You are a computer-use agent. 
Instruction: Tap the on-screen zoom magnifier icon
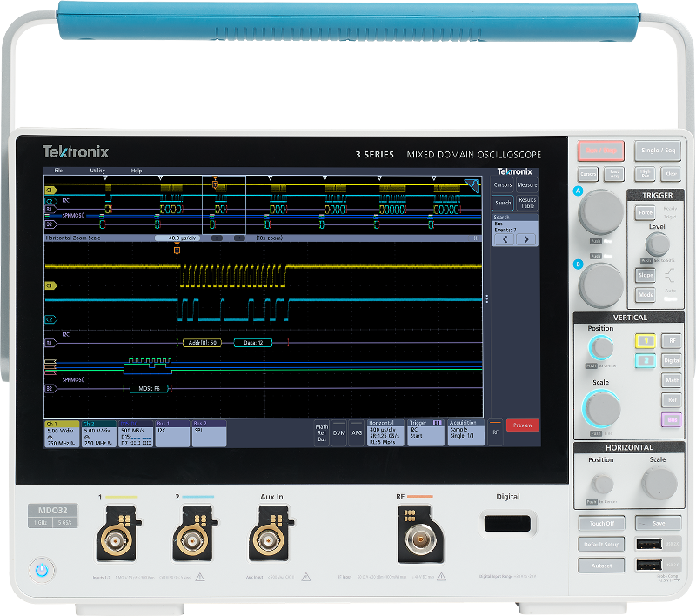point(472,185)
